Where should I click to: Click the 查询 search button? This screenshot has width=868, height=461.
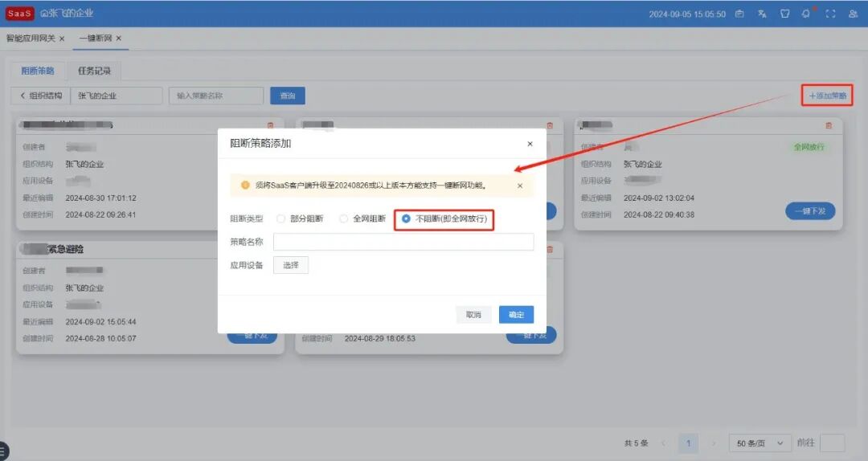coord(287,96)
